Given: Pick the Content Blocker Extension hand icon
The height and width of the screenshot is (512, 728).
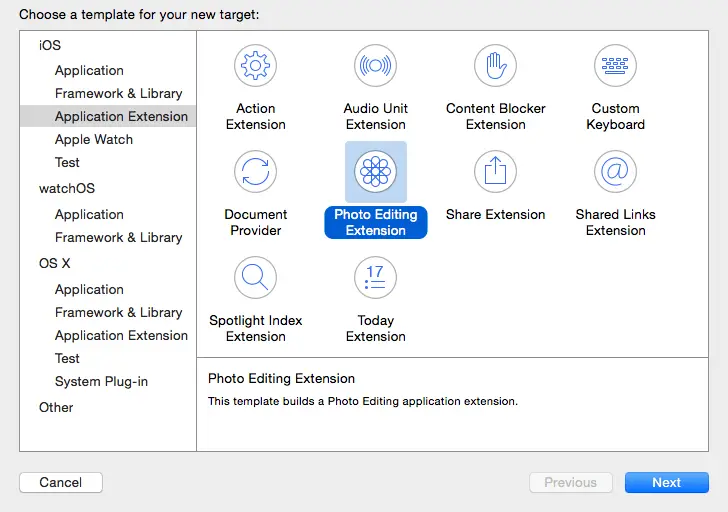Looking at the screenshot, I should pyautogui.click(x=495, y=66).
